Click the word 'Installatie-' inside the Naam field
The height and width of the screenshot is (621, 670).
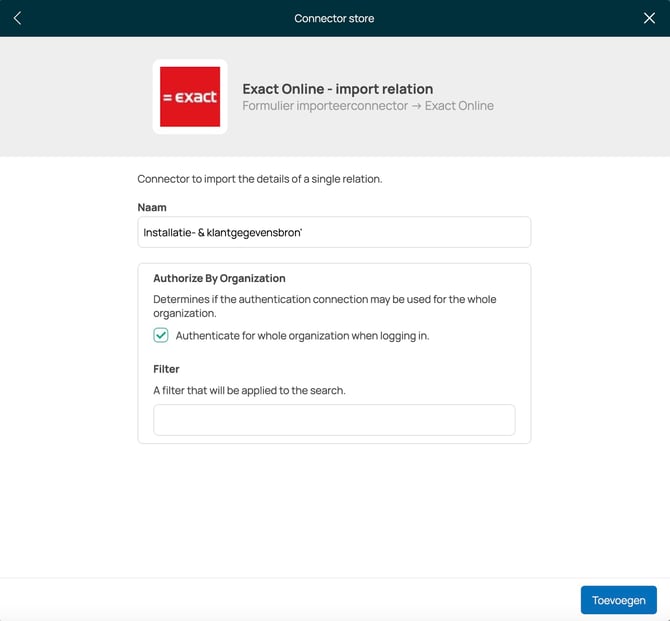coord(168,232)
